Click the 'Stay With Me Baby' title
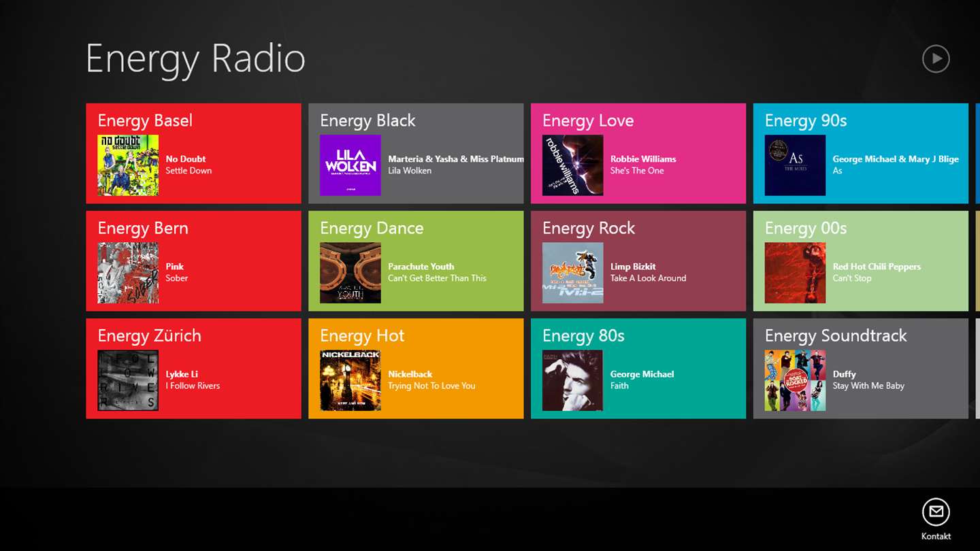The image size is (980, 551). (x=868, y=386)
